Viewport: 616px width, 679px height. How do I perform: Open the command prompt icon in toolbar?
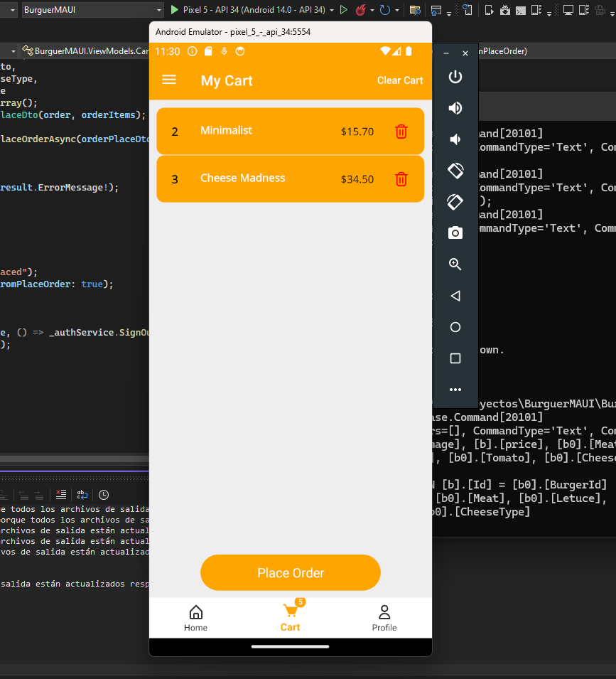tap(520, 10)
